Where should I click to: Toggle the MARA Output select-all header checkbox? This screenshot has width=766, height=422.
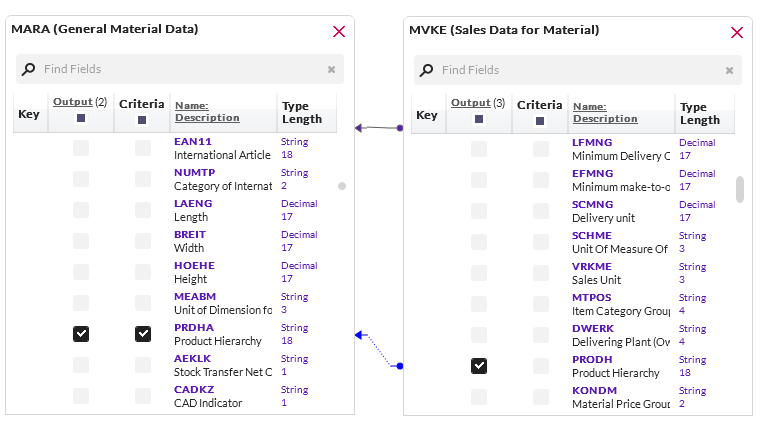81,119
